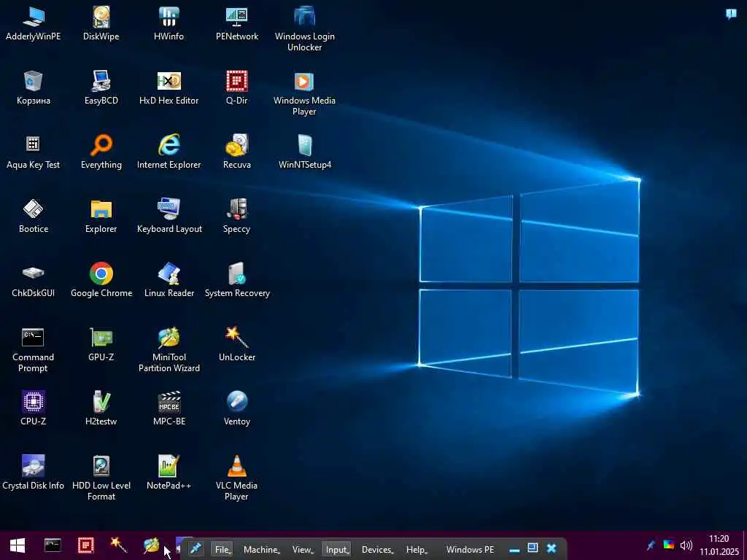Open the File menu in VM toolbar

222,550
